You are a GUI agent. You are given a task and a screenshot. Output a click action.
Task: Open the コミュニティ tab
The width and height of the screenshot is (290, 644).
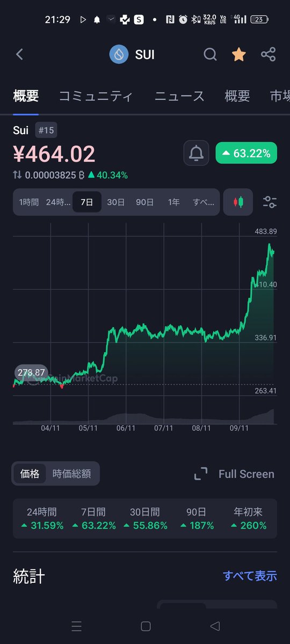96,97
